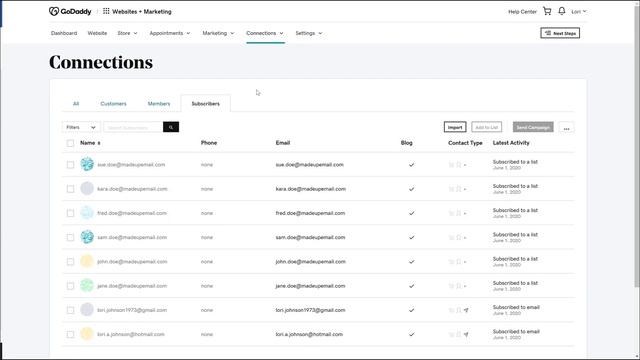
Task: Click the avatar for jane.doe@madeupemail.com
Action: pyautogui.click(x=87, y=285)
